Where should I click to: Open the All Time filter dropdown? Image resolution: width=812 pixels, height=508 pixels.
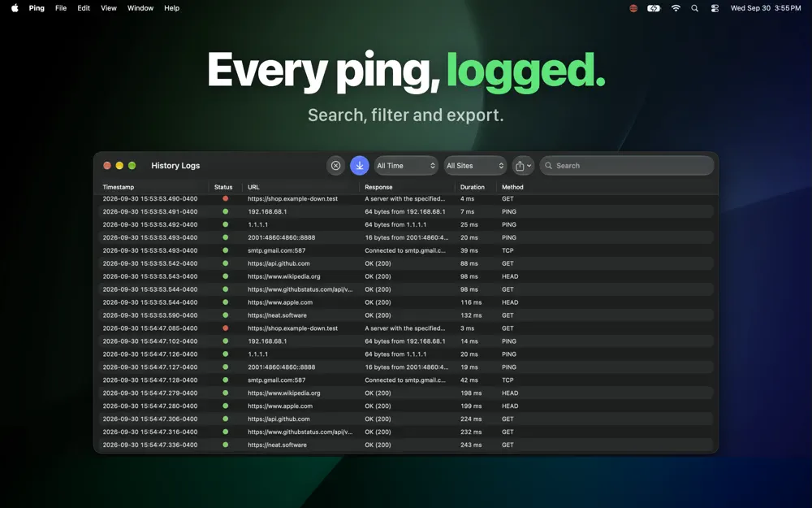pyautogui.click(x=406, y=165)
